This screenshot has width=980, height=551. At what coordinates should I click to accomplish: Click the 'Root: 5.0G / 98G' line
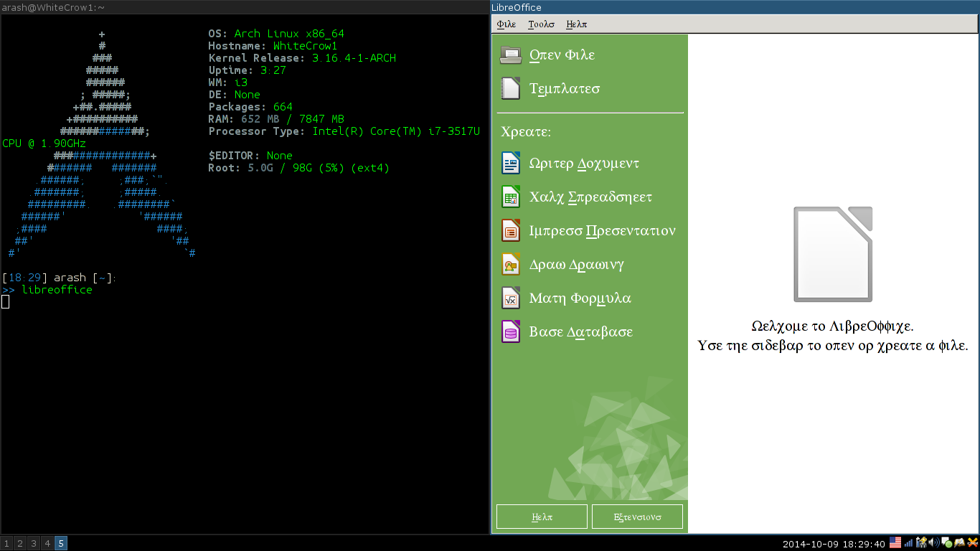(299, 168)
